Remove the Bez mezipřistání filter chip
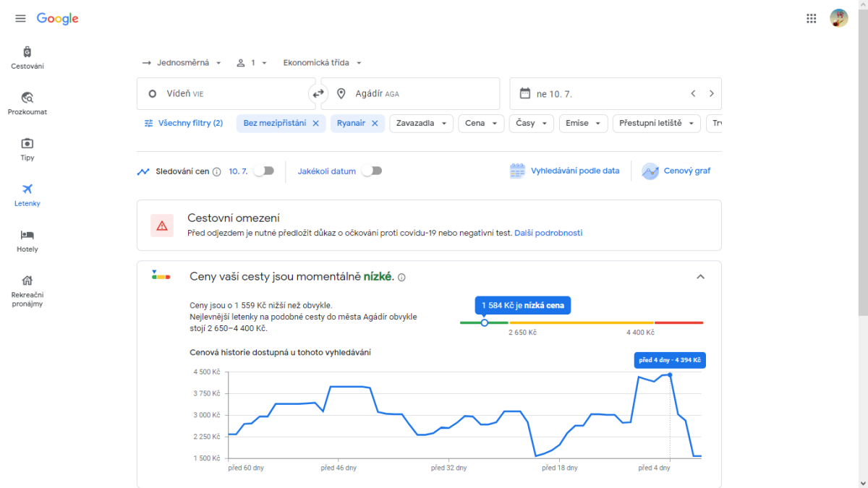The image size is (868, 488). tap(315, 124)
